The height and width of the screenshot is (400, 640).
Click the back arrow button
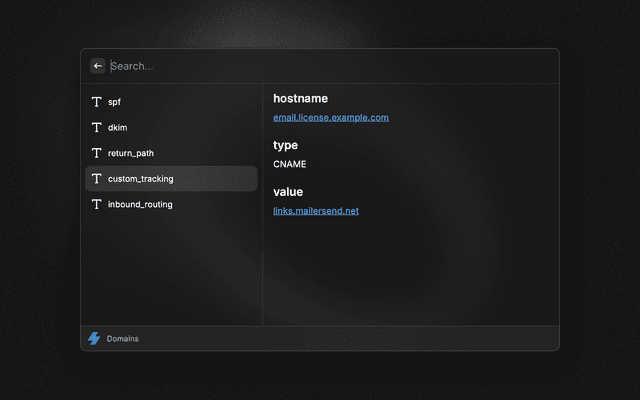coord(98,66)
